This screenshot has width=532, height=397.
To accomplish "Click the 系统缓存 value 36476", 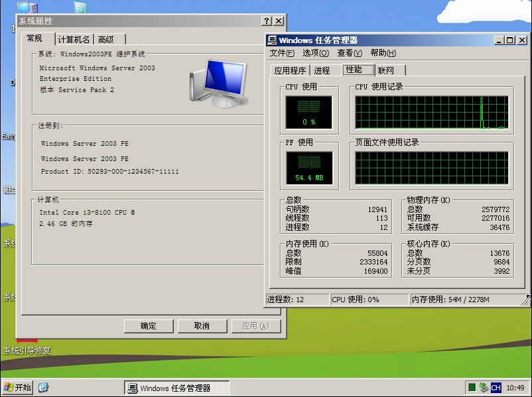I will 499,227.
